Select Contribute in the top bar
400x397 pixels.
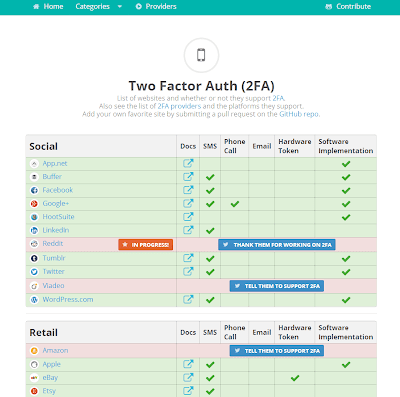click(348, 6)
